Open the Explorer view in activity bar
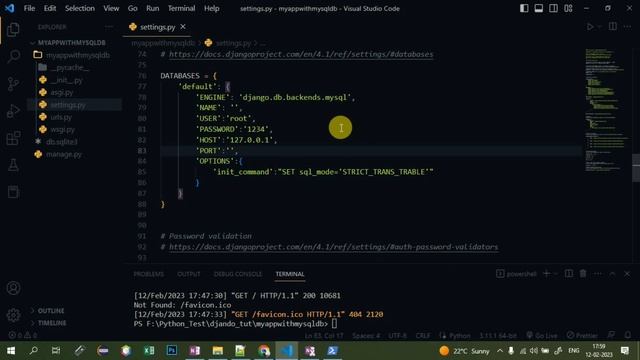This screenshot has width=640, height=360. [x=13, y=29]
